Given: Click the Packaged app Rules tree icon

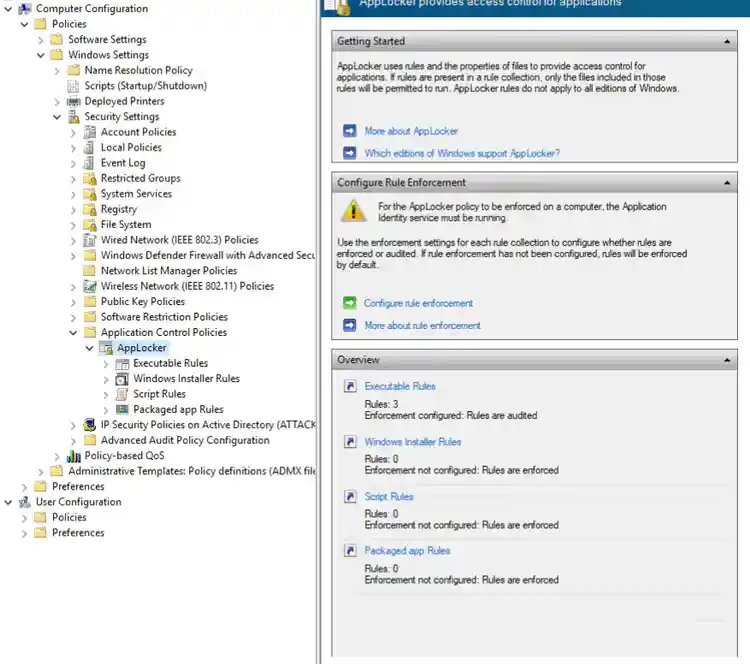Looking at the screenshot, I should (x=122, y=410).
